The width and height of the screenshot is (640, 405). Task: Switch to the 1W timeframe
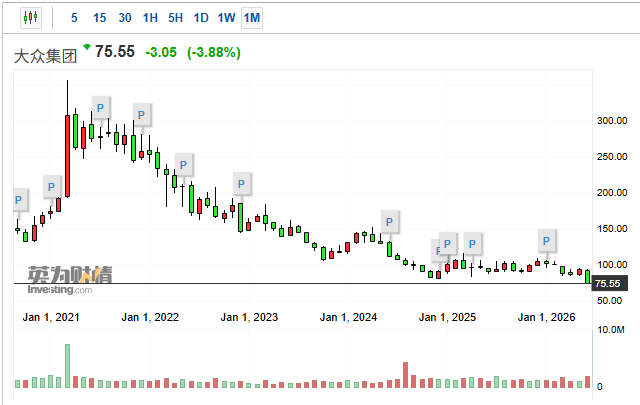[x=226, y=18]
